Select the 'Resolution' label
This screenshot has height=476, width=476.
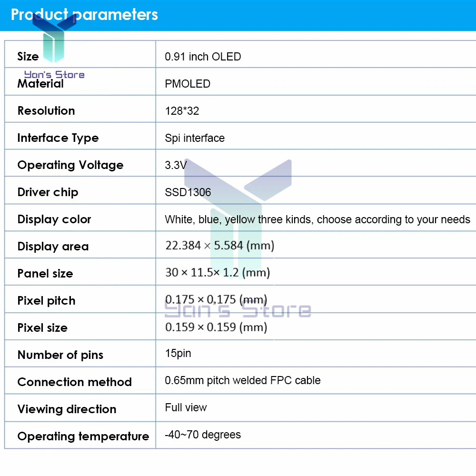pos(46,110)
